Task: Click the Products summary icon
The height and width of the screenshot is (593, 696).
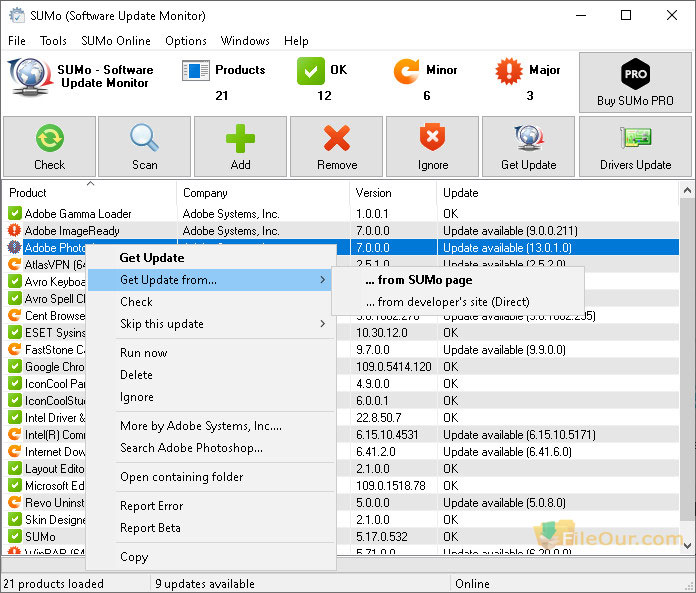Action: (x=196, y=71)
